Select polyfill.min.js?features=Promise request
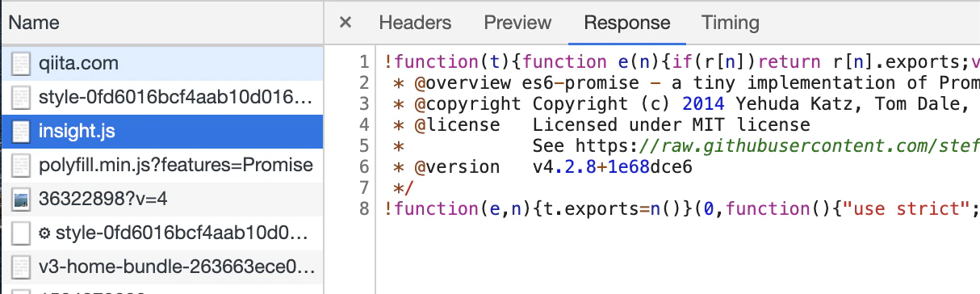The width and height of the screenshot is (980, 294). (x=161, y=165)
